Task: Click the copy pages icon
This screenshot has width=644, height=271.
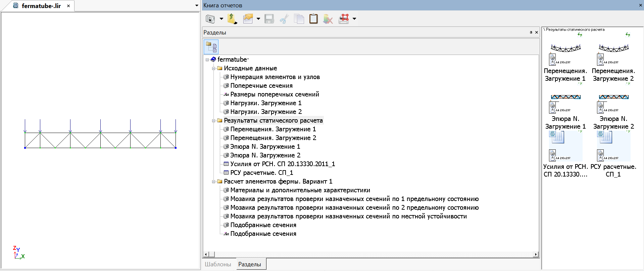Action: (x=299, y=19)
